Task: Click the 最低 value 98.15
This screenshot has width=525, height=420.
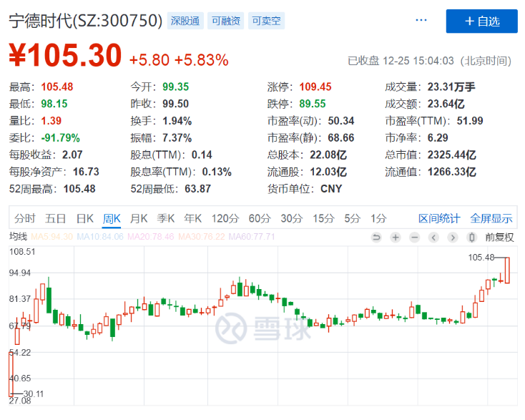Action: pyautogui.click(x=54, y=104)
